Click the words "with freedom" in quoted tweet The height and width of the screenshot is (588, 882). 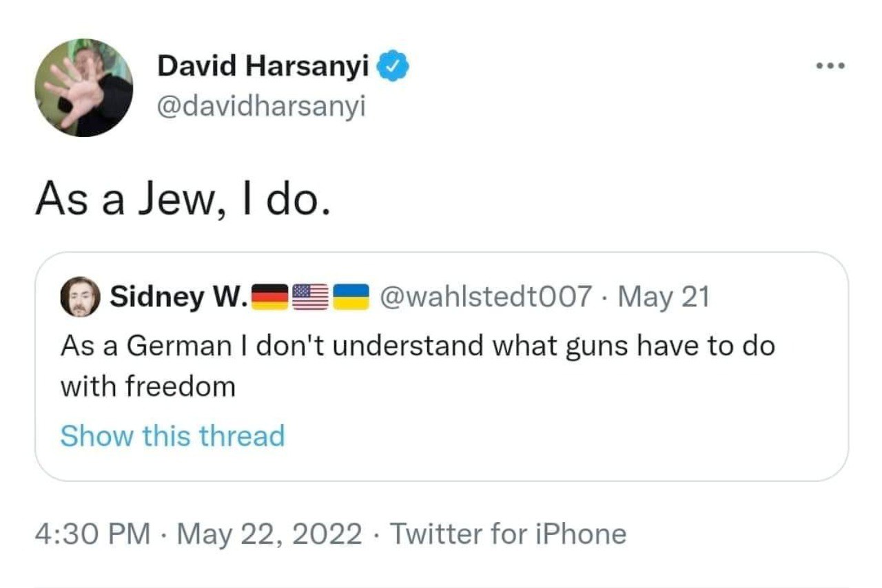(x=148, y=388)
